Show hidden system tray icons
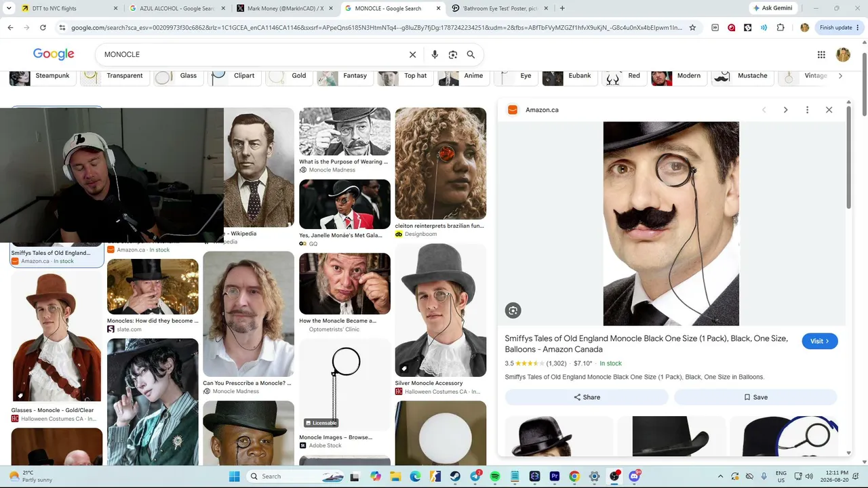 (720, 476)
